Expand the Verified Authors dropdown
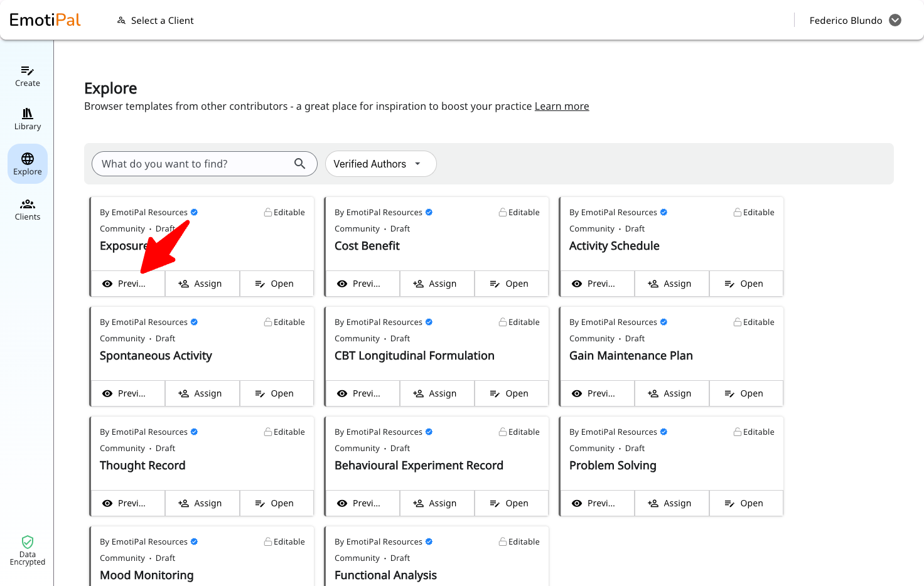This screenshot has width=924, height=586. pyautogui.click(x=380, y=164)
